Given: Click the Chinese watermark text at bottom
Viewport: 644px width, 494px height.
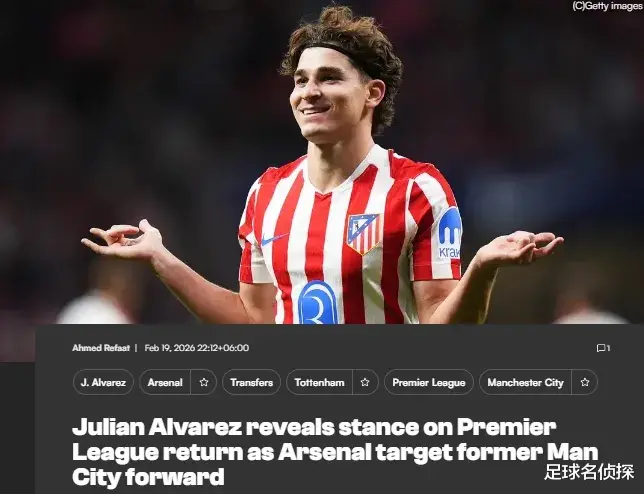Looking at the screenshot, I should click(x=589, y=472).
